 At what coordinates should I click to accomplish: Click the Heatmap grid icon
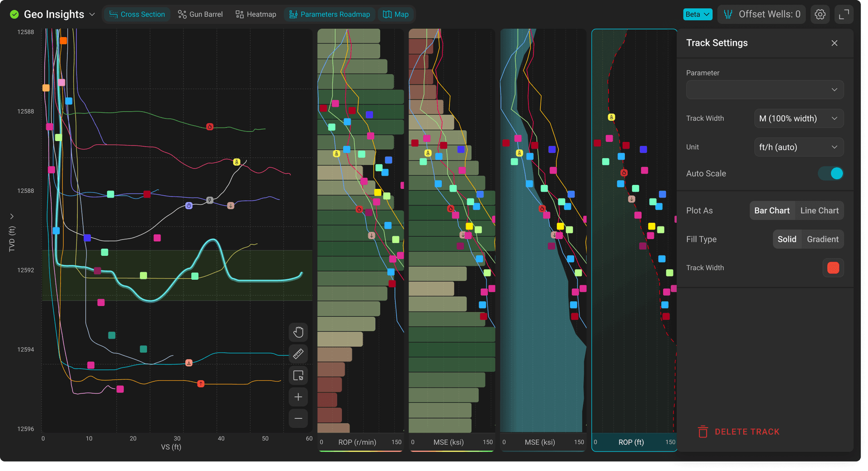tap(240, 14)
